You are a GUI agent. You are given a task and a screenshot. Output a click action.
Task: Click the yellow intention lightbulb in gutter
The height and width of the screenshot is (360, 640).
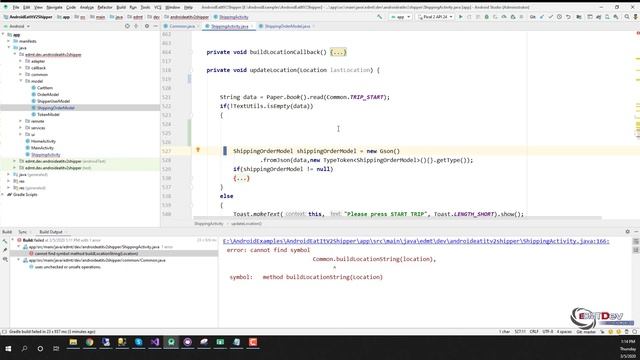pyautogui.click(x=198, y=150)
